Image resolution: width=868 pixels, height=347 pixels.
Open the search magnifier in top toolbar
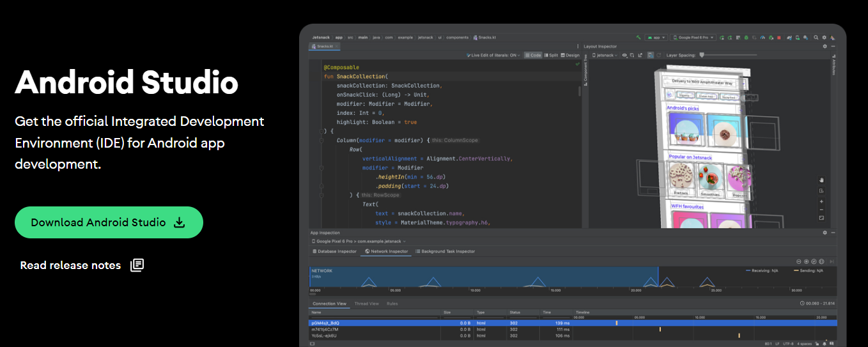[816, 38]
